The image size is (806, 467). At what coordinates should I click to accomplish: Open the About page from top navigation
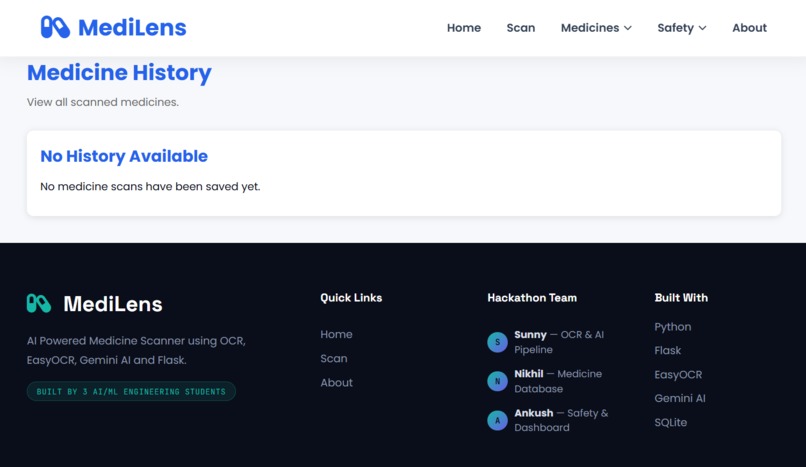(749, 28)
